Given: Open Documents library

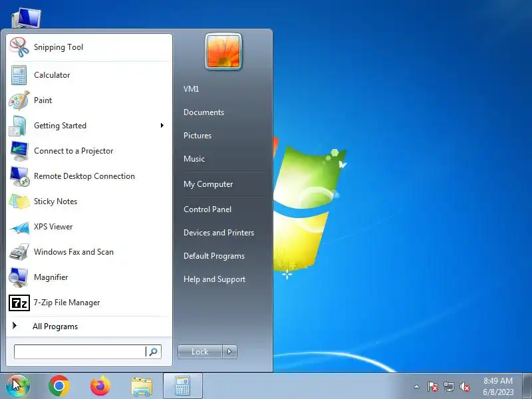Looking at the screenshot, I should click(x=203, y=112).
